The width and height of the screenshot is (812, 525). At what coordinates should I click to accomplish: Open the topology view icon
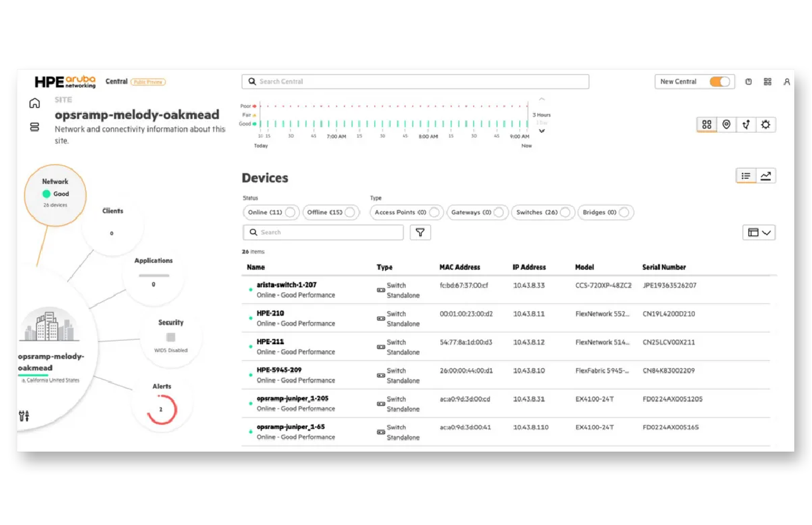(746, 125)
